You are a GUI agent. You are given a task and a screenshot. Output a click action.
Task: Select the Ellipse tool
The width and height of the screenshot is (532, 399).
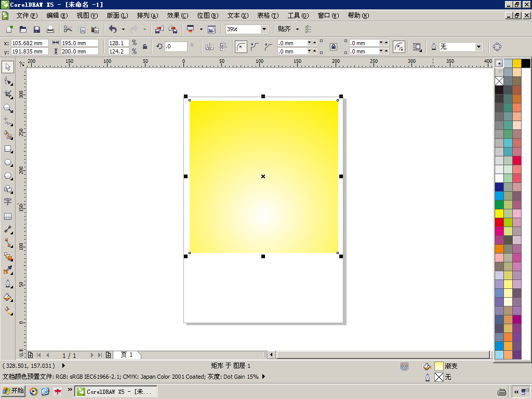8,163
